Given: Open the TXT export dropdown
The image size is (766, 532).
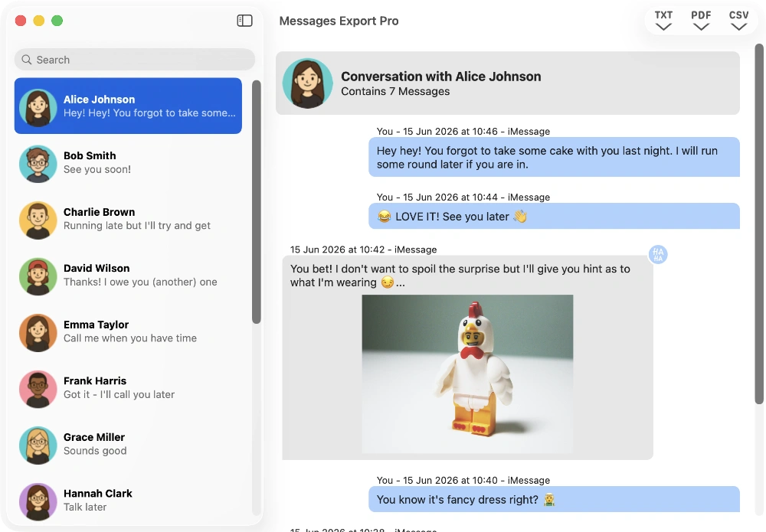Looking at the screenshot, I should pyautogui.click(x=663, y=21).
